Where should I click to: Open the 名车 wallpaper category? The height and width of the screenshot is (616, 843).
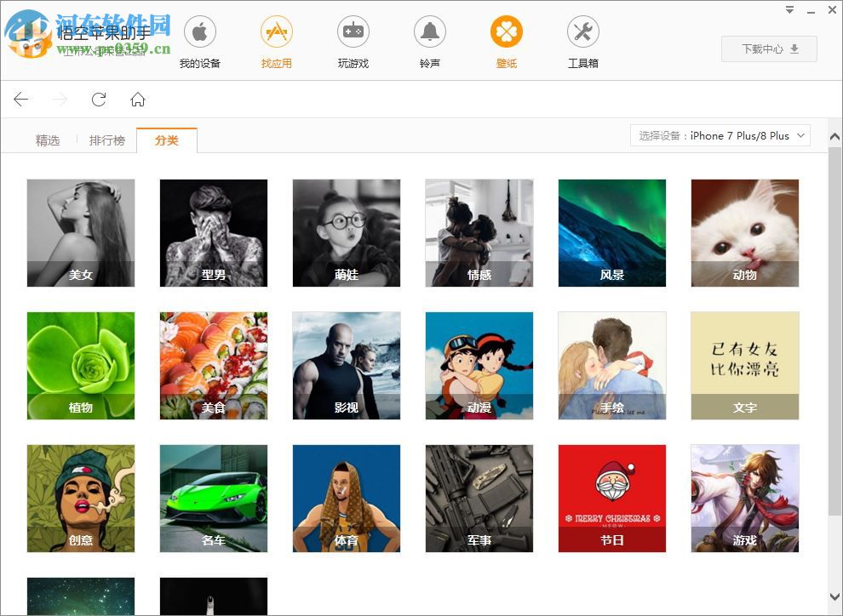[x=214, y=499]
